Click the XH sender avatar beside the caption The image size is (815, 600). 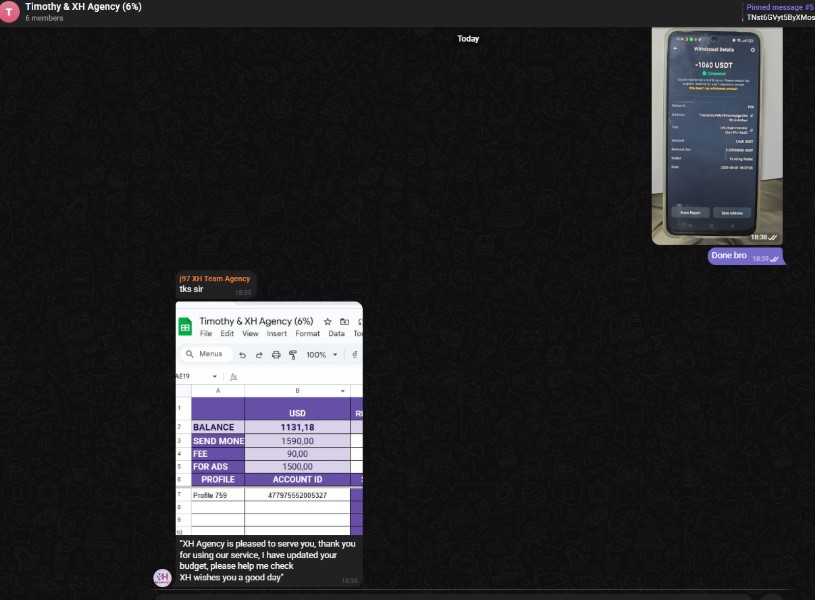tap(162, 577)
